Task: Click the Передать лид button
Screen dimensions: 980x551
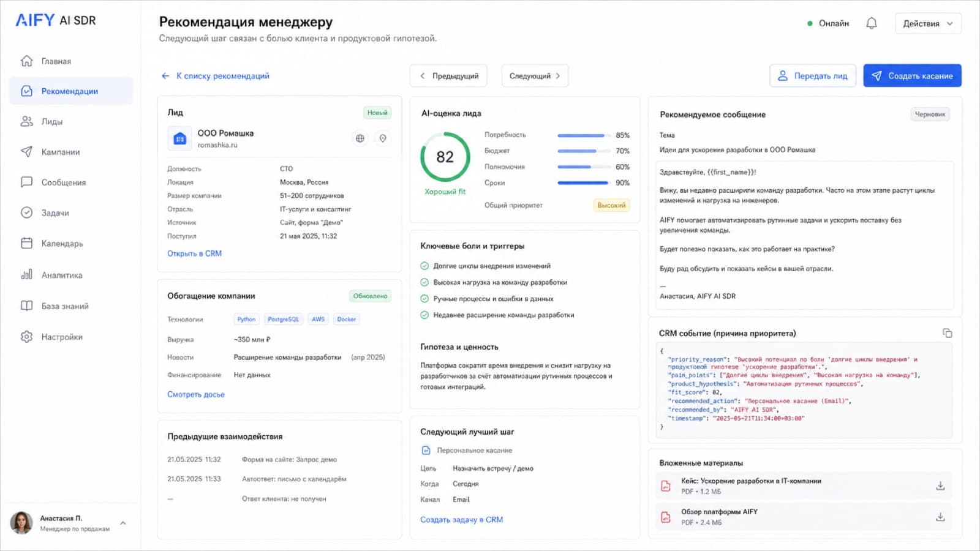Action: point(812,76)
